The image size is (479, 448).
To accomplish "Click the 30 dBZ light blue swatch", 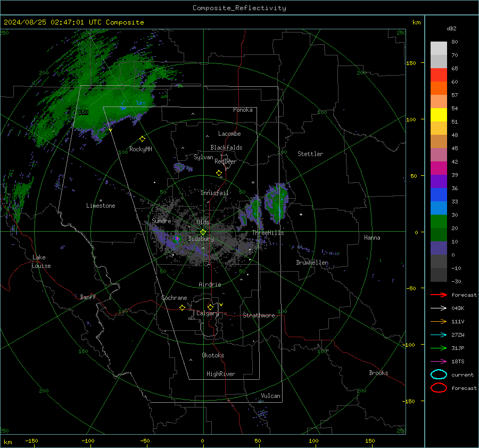I will click(439, 208).
